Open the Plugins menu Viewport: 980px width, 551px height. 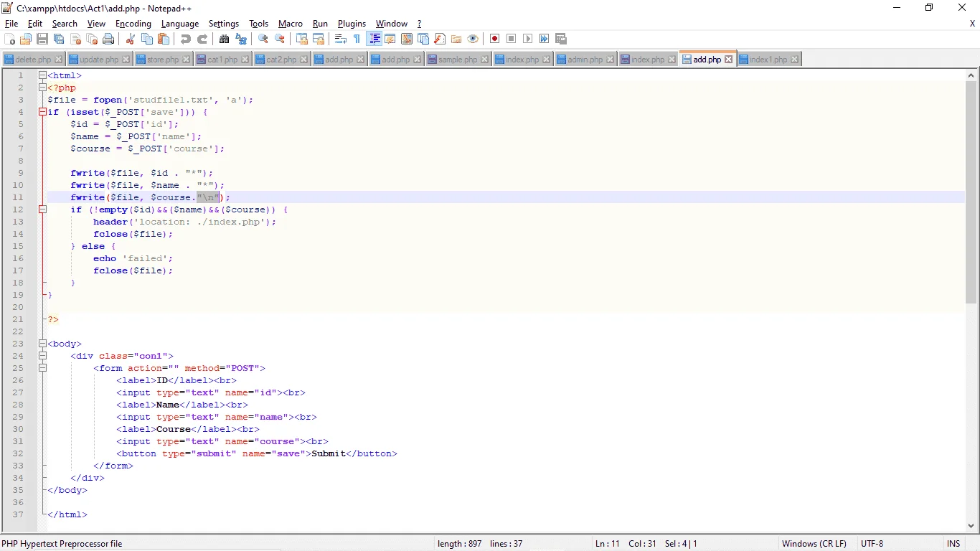pyautogui.click(x=352, y=24)
